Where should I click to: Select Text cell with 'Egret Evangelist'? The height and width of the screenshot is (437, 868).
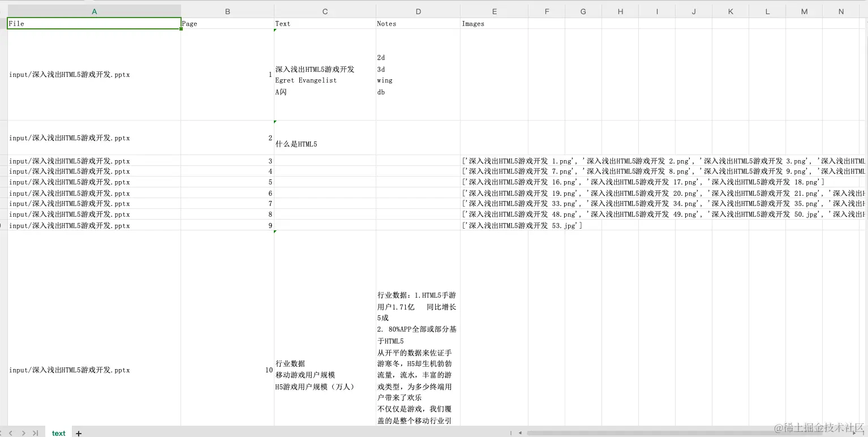[325, 75]
